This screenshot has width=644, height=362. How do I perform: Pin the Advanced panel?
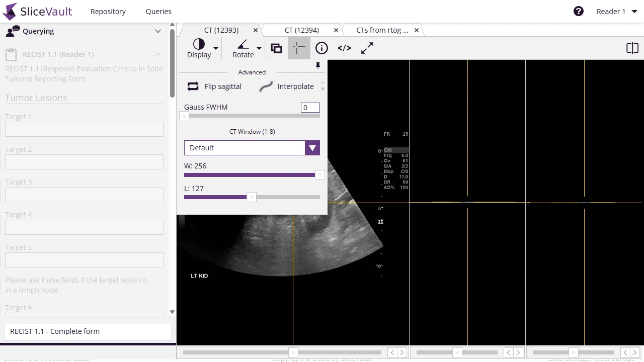point(317,65)
